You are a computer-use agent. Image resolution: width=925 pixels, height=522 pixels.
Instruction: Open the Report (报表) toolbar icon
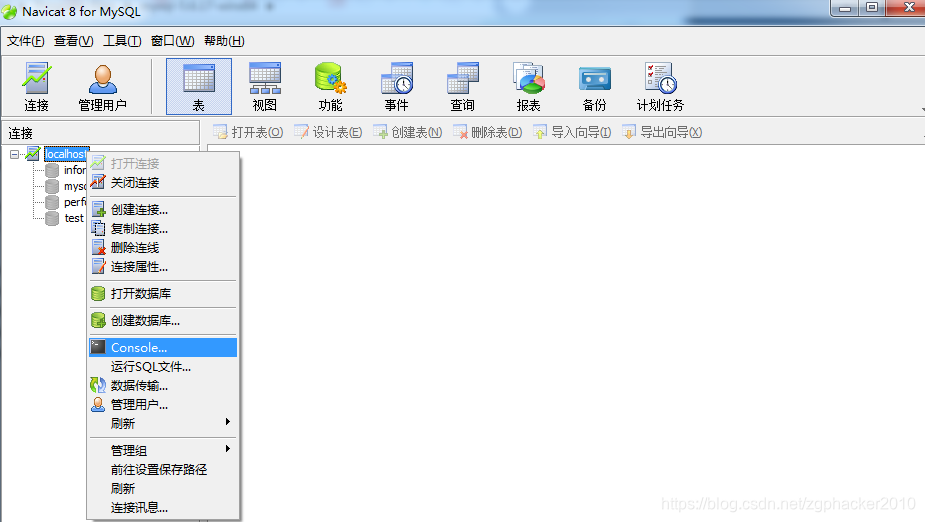click(529, 87)
